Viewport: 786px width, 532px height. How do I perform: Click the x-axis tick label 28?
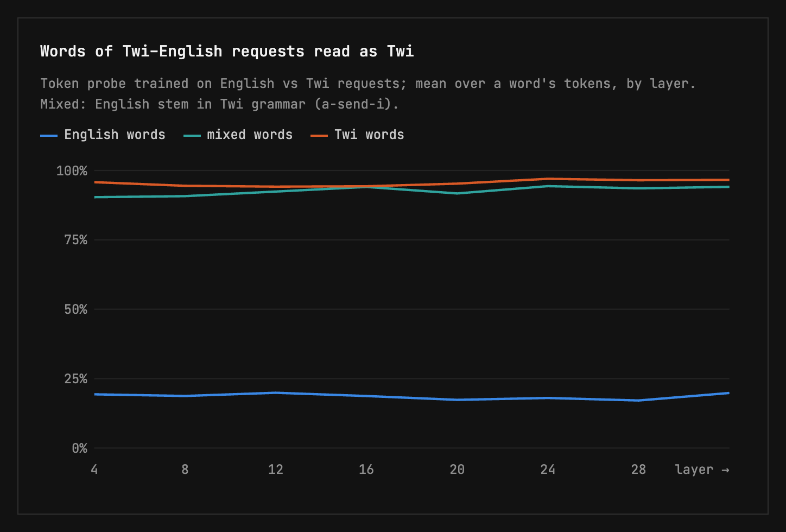[x=638, y=470]
